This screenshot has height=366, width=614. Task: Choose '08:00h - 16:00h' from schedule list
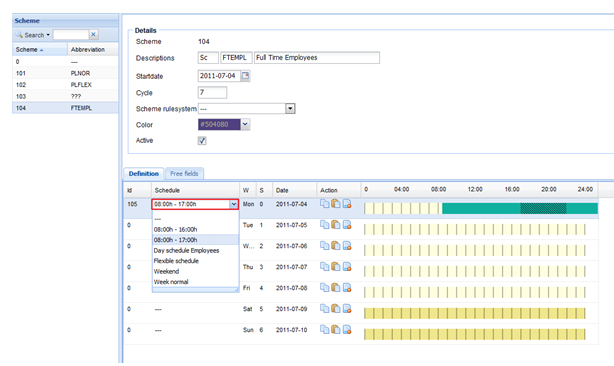point(195,229)
